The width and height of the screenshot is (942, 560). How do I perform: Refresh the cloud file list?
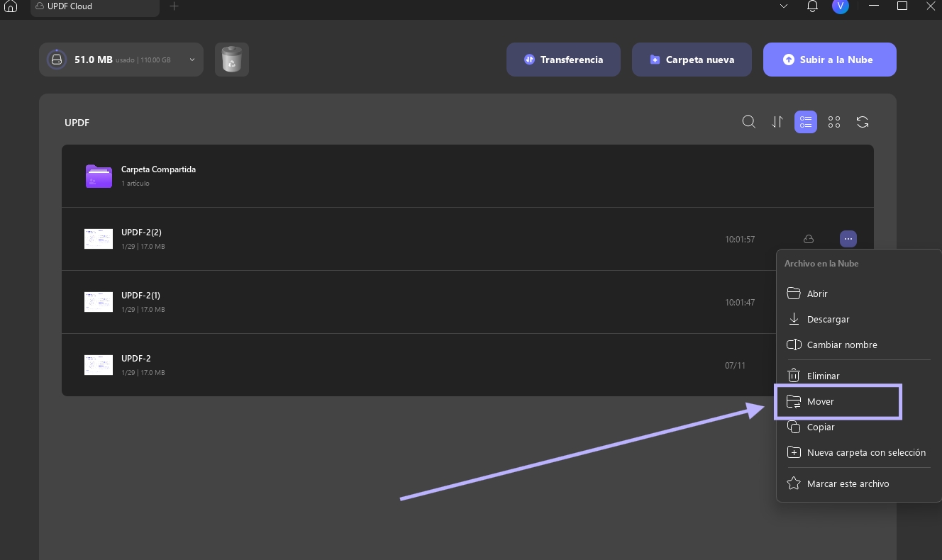pyautogui.click(x=863, y=122)
